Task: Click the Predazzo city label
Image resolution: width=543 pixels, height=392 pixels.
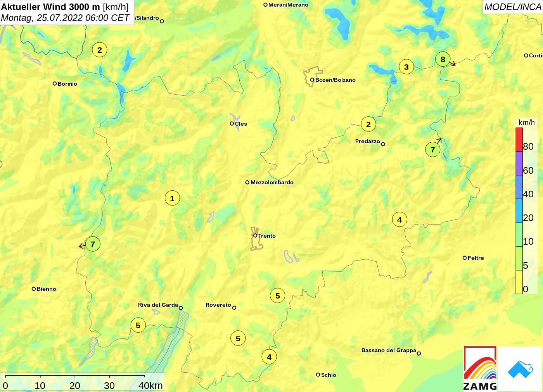Action: [368, 141]
